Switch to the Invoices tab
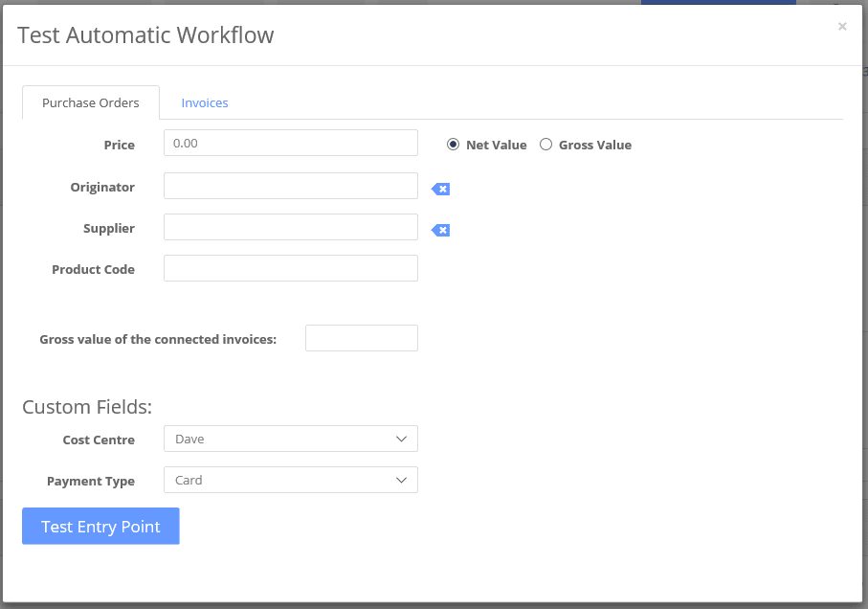This screenshot has width=868, height=609. click(x=205, y=103)
